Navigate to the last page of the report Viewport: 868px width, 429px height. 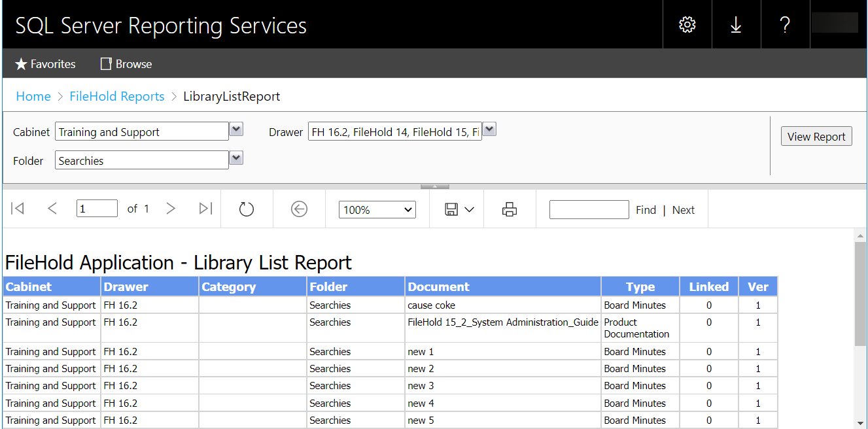[x=205, y=208]
